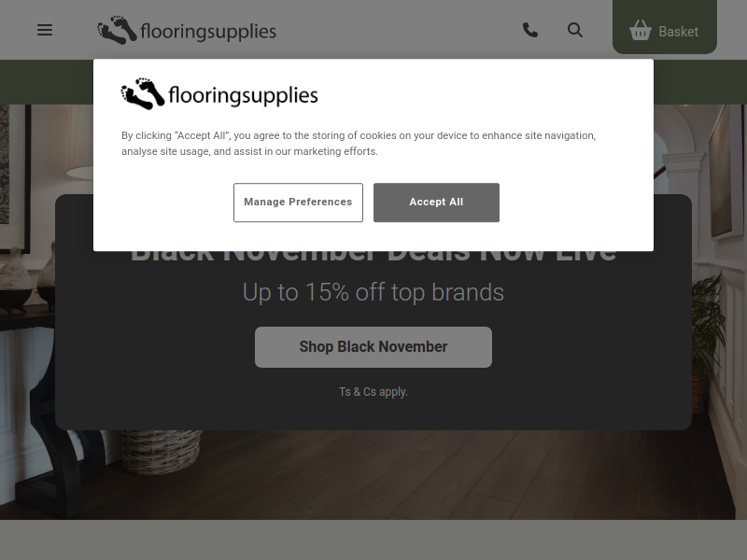Open the hamburger navigation menu
The height and width of the screenshot is (560, 747).
[45, 30]
